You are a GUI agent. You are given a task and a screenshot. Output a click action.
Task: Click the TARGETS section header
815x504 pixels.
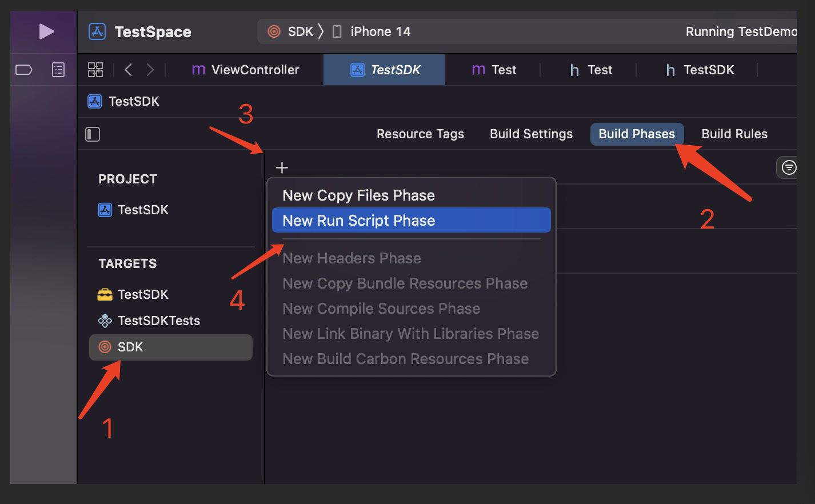[127, 263]
